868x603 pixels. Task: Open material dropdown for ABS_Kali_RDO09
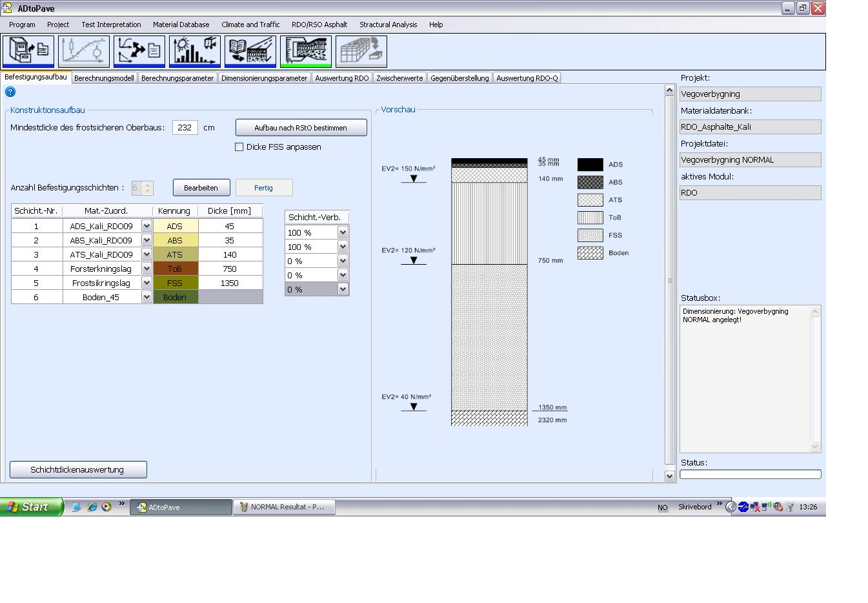146,240
